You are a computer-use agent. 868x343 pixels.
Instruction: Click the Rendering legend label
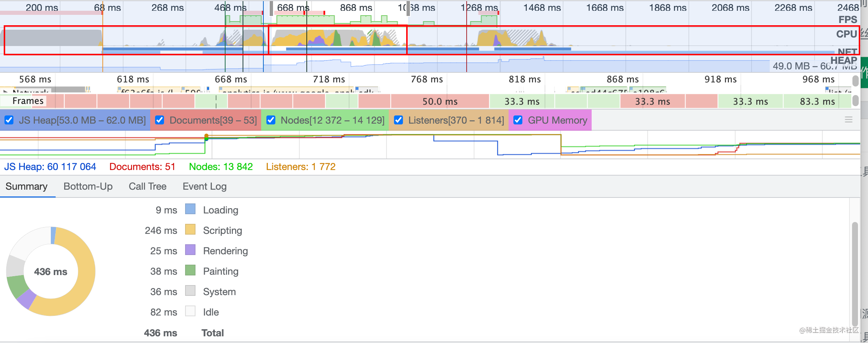point(226,251)
